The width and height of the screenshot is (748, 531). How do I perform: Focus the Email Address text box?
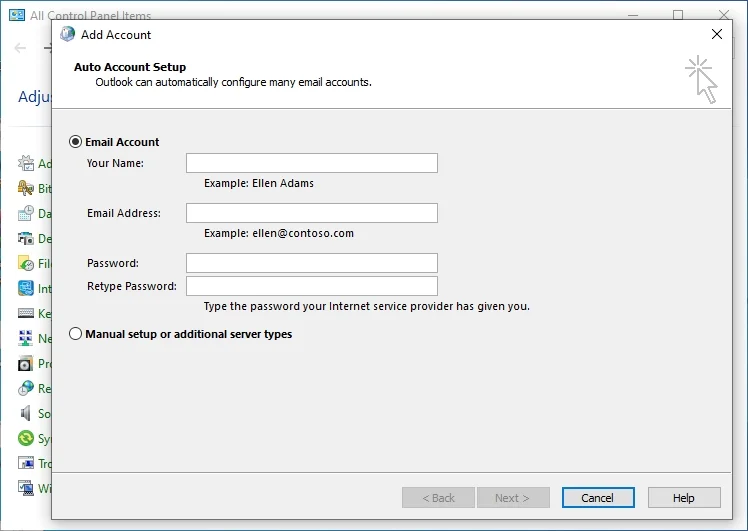(x=312, y=213)
